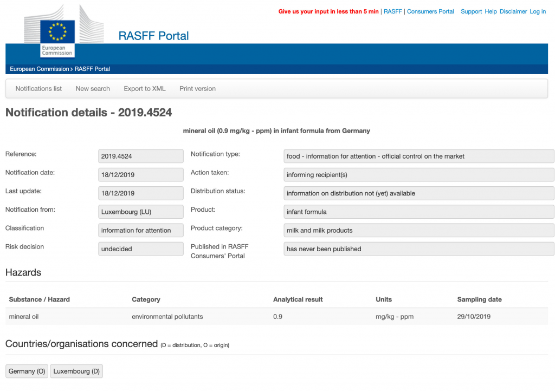Click the European Commission logo
The width and height of the screenshot is (555, 392).
[64, 31]
